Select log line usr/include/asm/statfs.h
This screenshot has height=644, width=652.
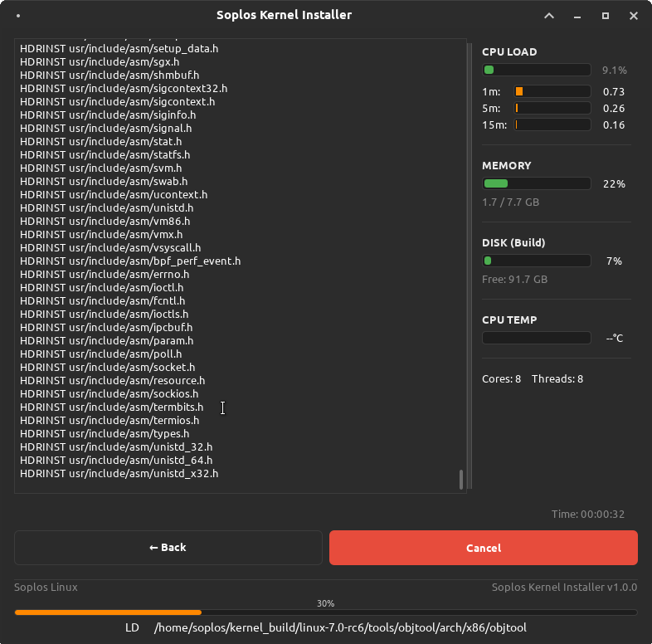[x=105, y=154]
